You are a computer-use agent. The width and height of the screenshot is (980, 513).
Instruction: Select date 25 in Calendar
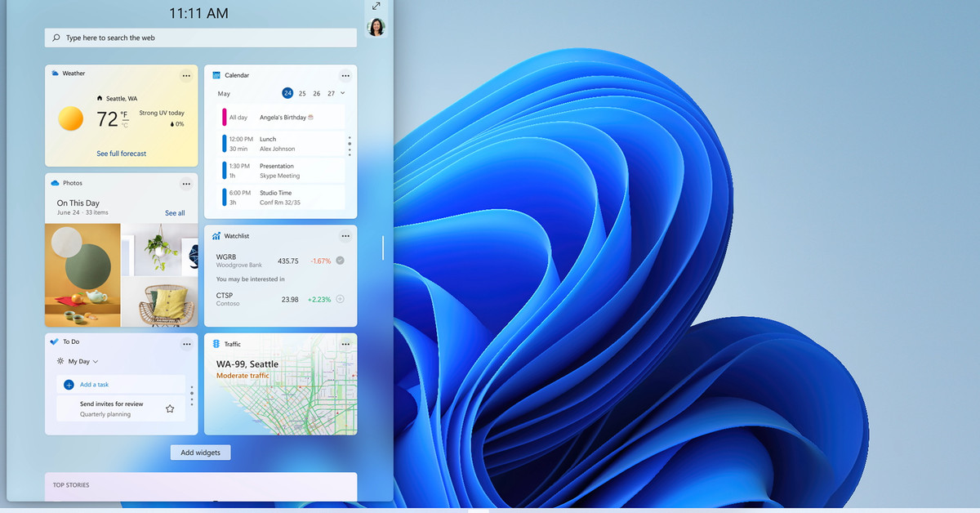coord(302,94)
